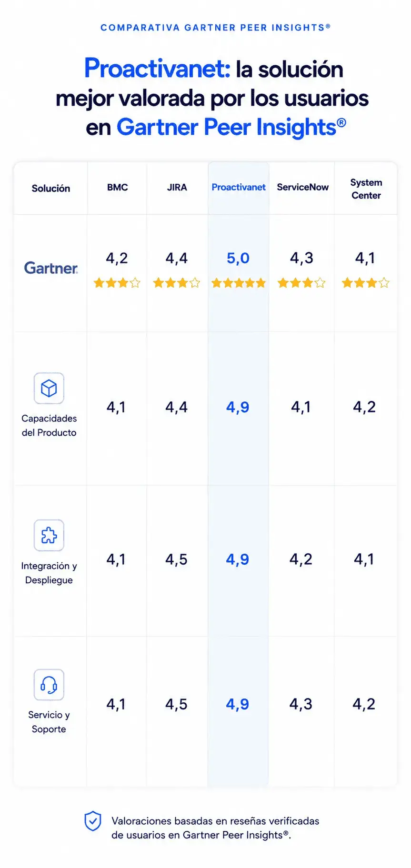Click the Capacidades del Producto cube icon
411x868 pixels.
coord(49,388)
